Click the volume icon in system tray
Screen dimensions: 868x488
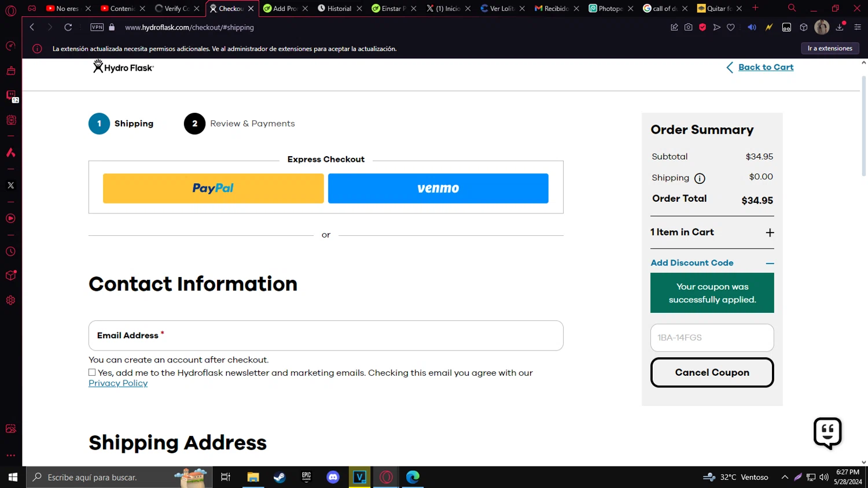coord(824,478)
